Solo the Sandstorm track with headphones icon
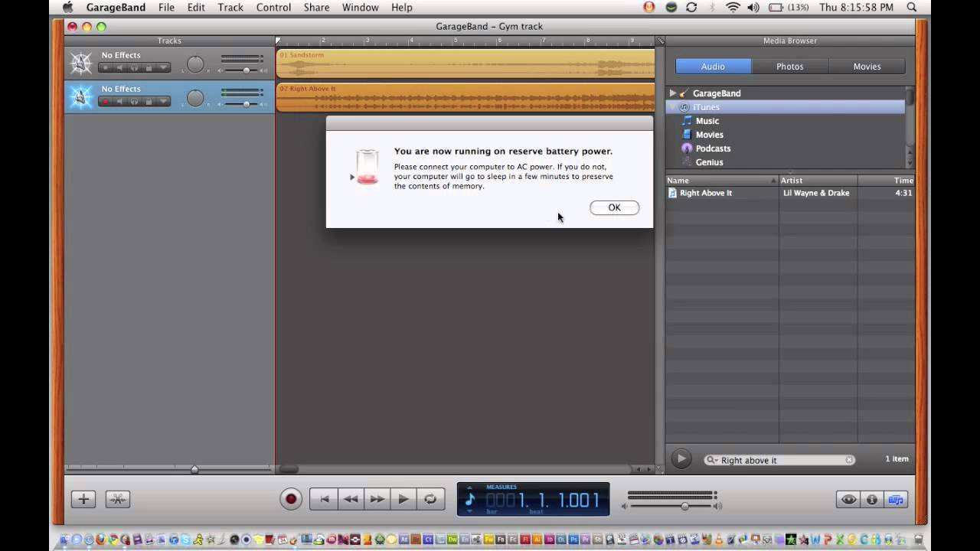Screen dimensions: 980x551 (x=134, y=68)
